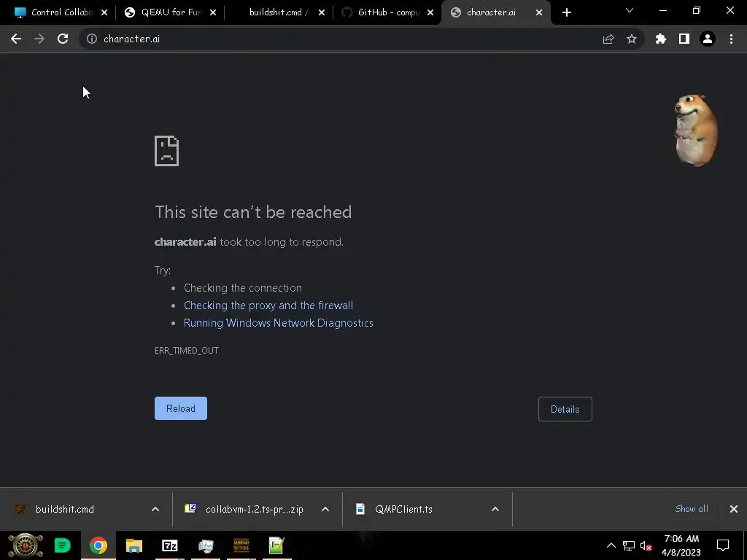Show hidden system tray icons
This screenshot has height=560, width=747.
pyautogui.click(x=611, y=545)
